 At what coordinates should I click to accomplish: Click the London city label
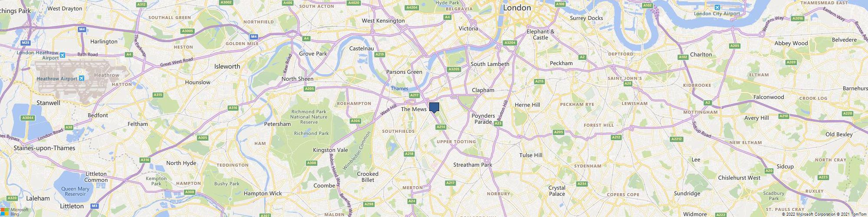coord(517,8)
